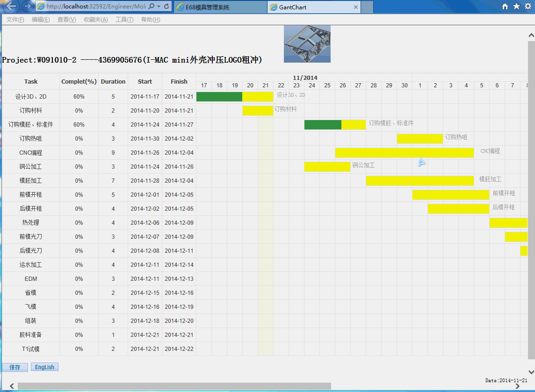This screenshot has height=392, width=535.
Task: Click the 11/2014 month header
Action: pyautogui.click(x=305, y=78)
